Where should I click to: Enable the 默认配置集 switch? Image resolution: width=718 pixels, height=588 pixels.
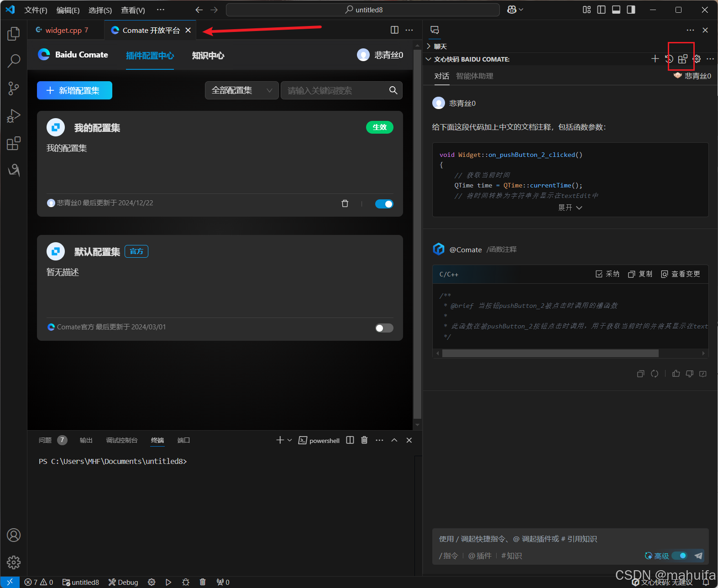pyautogui.click(x=384, y=328)
